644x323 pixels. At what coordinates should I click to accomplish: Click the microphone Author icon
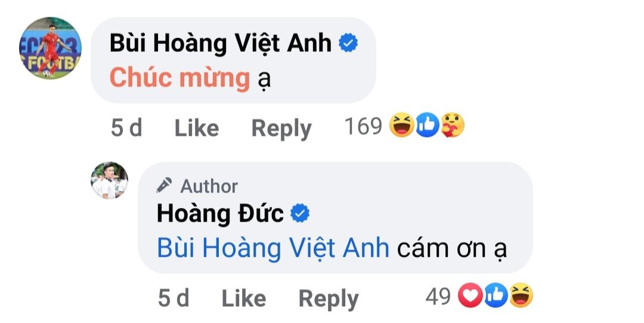(x=165, y=185)
